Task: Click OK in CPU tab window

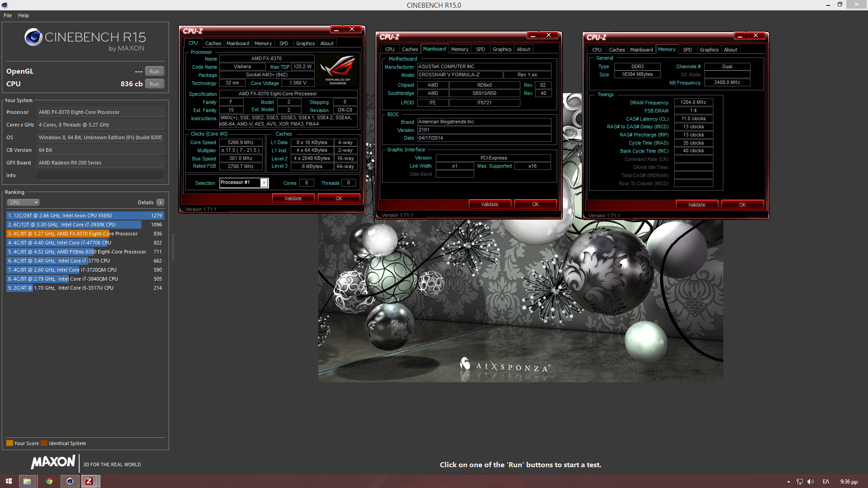Action: (339, 198)
